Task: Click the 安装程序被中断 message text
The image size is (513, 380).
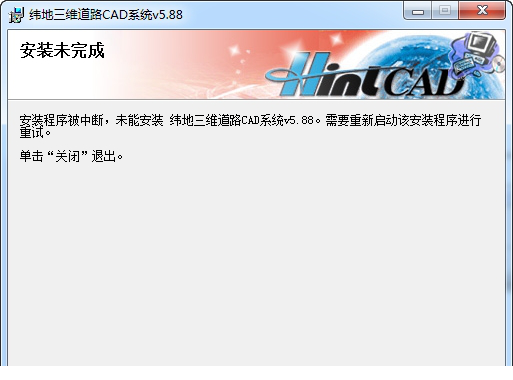Action: click(250, 126)
